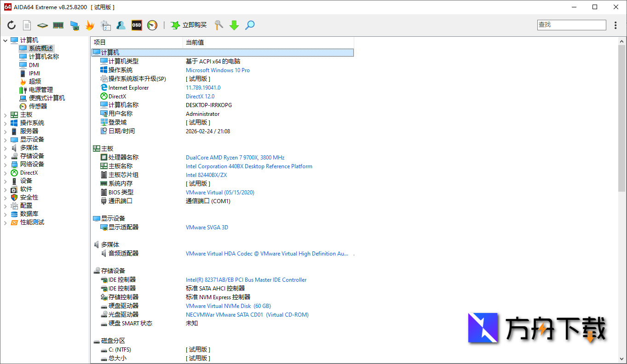
Task: Expand the 性能测试 tree node
Action: click(5, 222)
